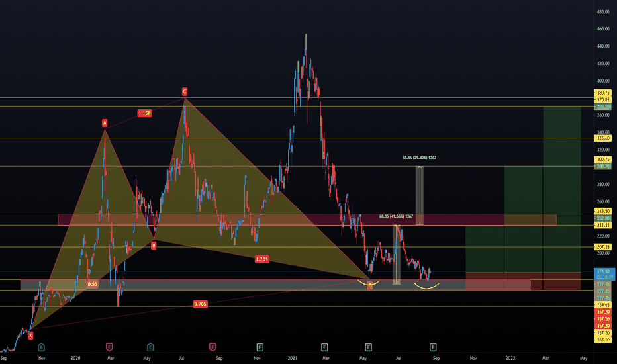Select the vertical measurement bar near Jul 2021
This screenshot has width=617, height=364.
tap(397, 255)
